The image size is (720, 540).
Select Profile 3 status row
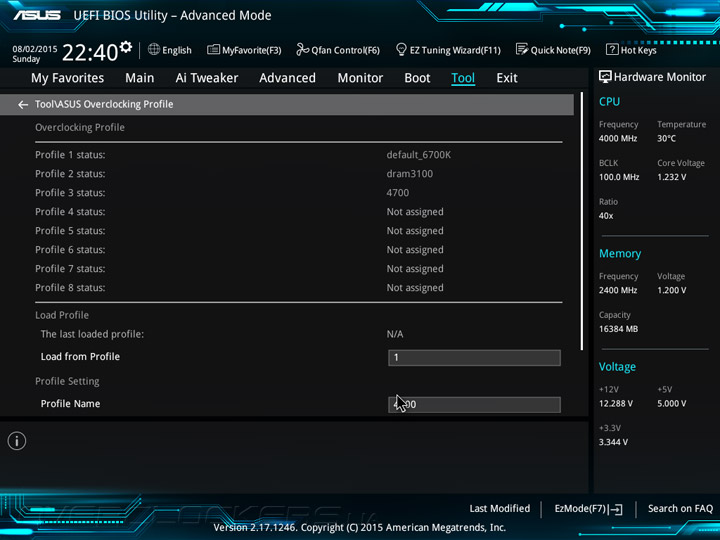[x=298, y=193]
